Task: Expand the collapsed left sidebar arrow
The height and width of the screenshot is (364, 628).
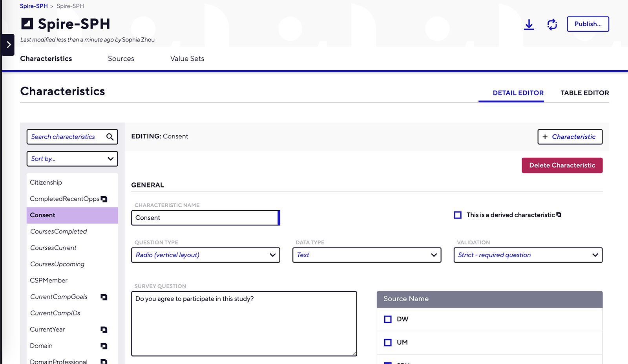Action: [x=8, y=45]
